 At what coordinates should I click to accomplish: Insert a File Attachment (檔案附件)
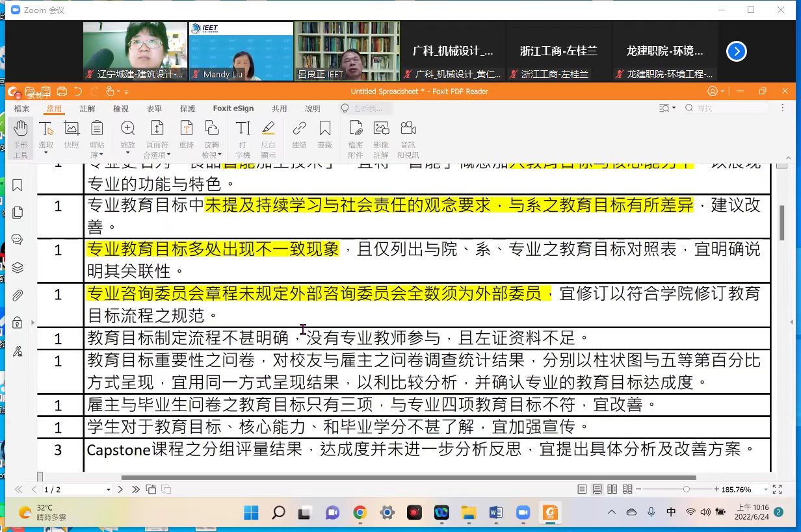(356, 138)
